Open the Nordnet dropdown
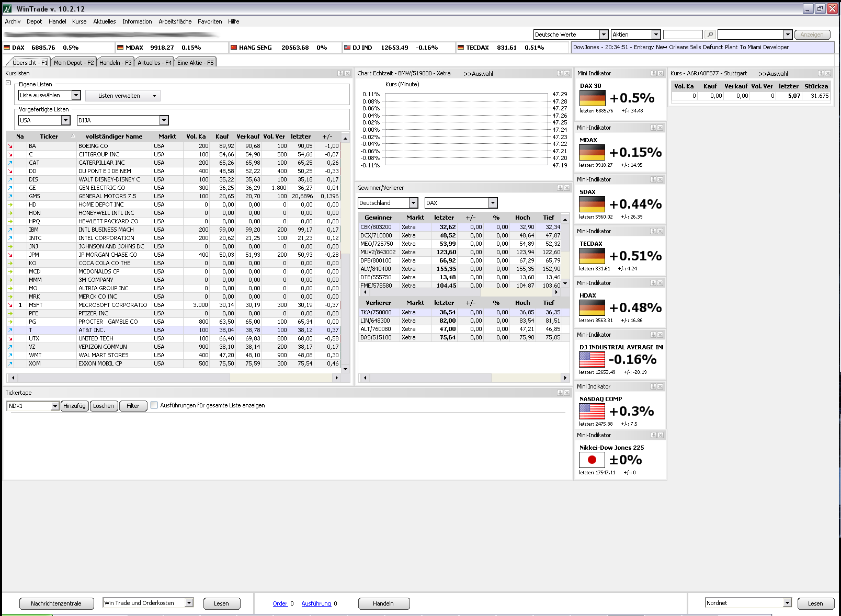This screenshot has height=616, width=841. pos(788,603)
